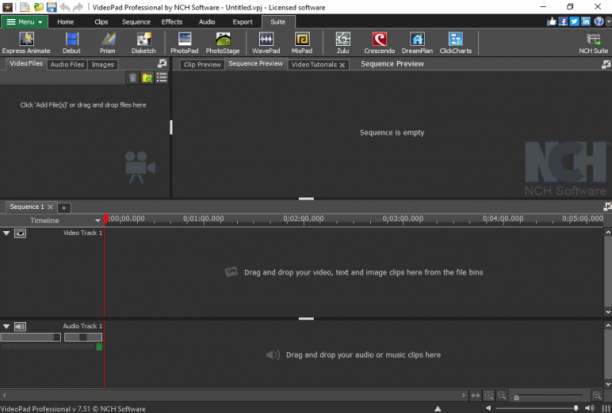Switch to Clip Preview tab
The height and width of the screenshot is (413, 612).
[x=202, y=64]
